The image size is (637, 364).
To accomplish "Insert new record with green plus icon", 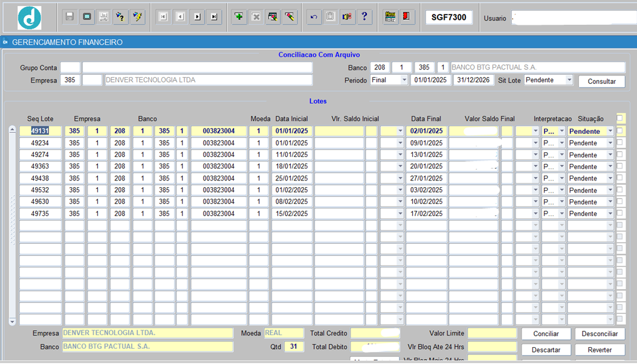I will click(239, 17).
